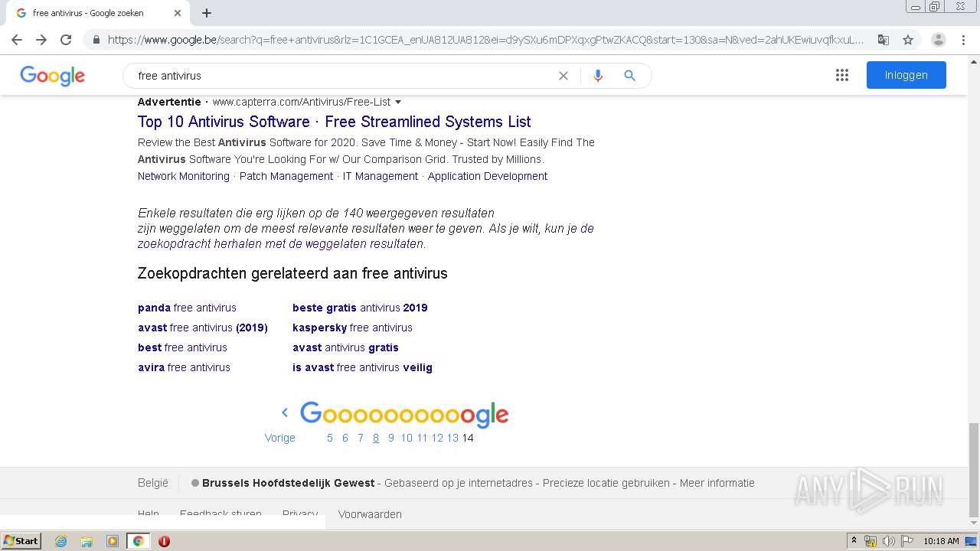This screenshot has height=551, width=980.
Task: Search related: is avast free antivirus veilig
Action: point(362,367)
